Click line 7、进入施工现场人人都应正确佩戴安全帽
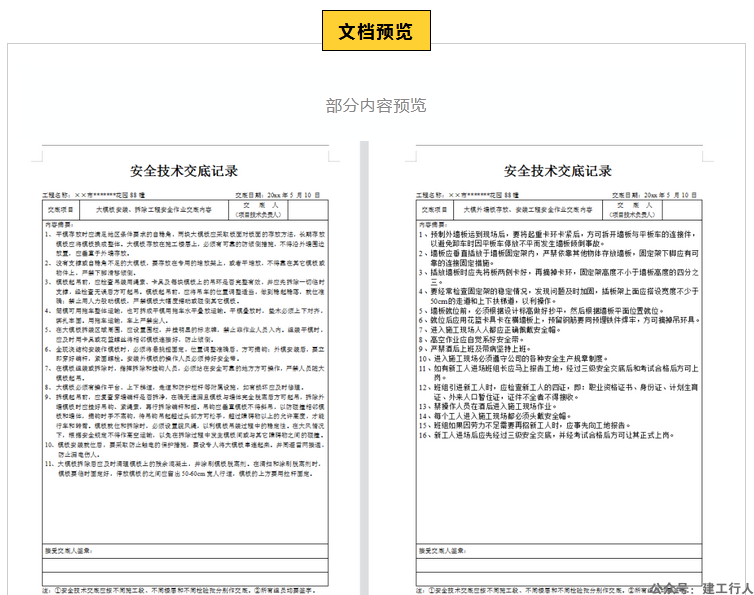The width and height of the screenshot is (754, 595). coord(490,330)
